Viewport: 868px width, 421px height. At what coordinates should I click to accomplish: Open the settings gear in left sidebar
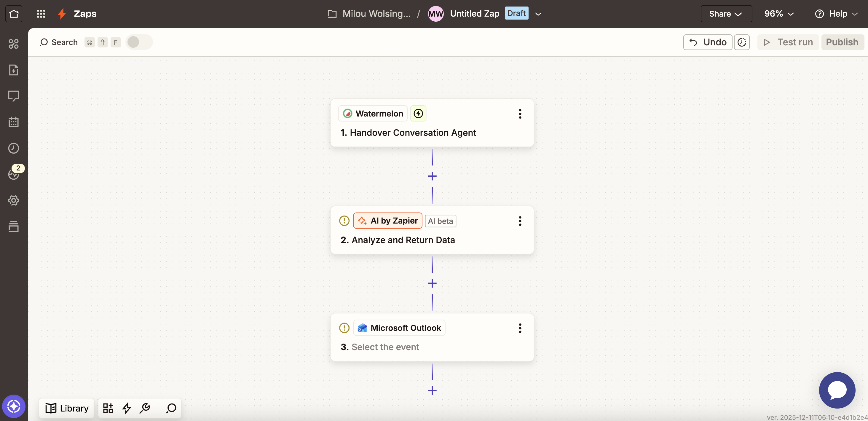13,200
